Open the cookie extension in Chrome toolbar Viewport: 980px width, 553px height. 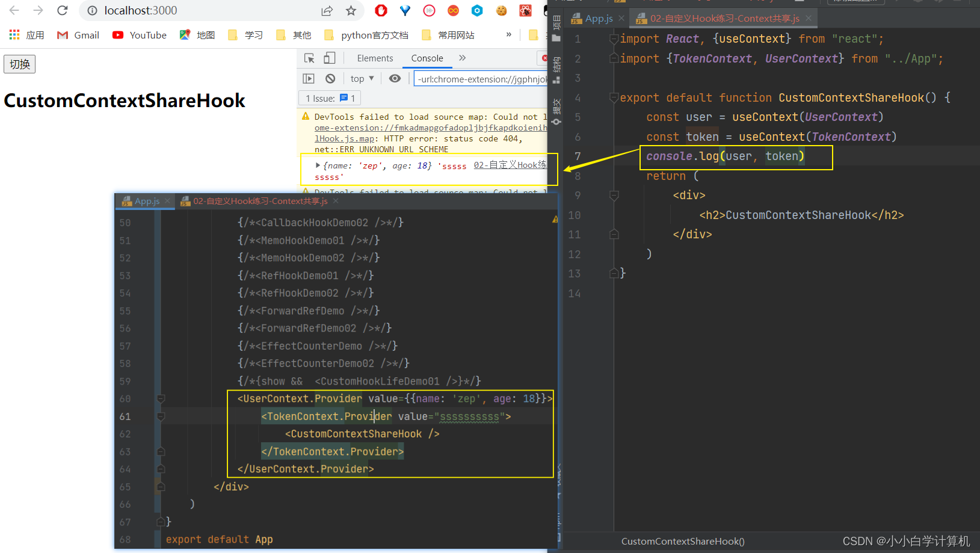click(x=501, y=10)
